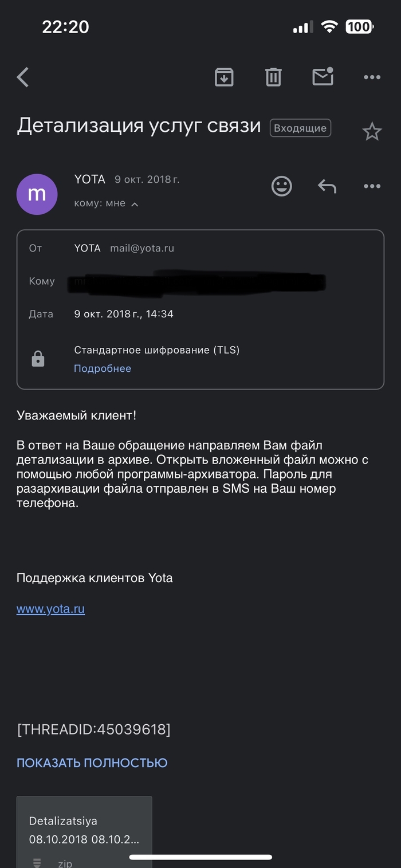This screenshot has height=868, width=401.
Task: Open message-level more options menu
Action: (372, 186)
